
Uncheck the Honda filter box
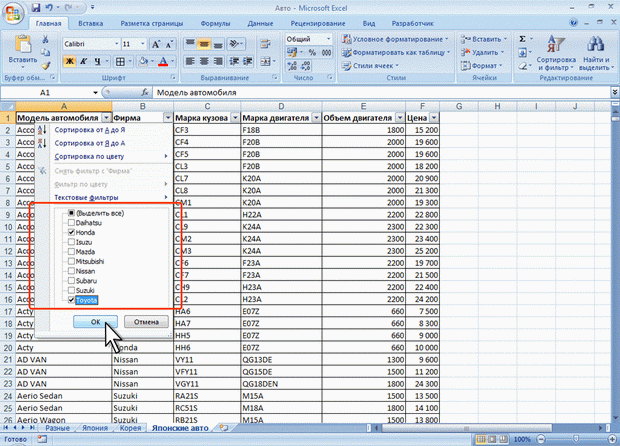[72, 232]
